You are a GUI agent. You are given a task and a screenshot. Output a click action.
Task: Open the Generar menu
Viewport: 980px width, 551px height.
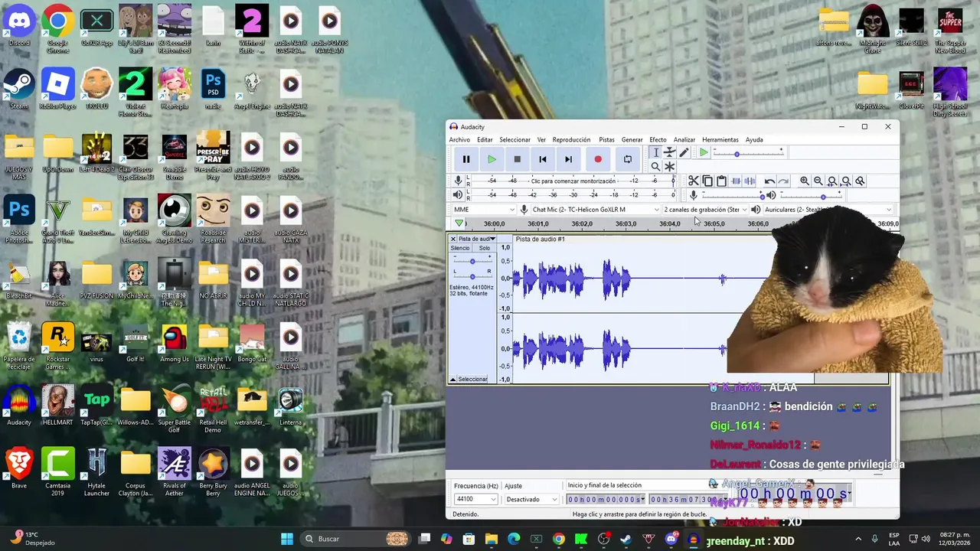point(632,140)
